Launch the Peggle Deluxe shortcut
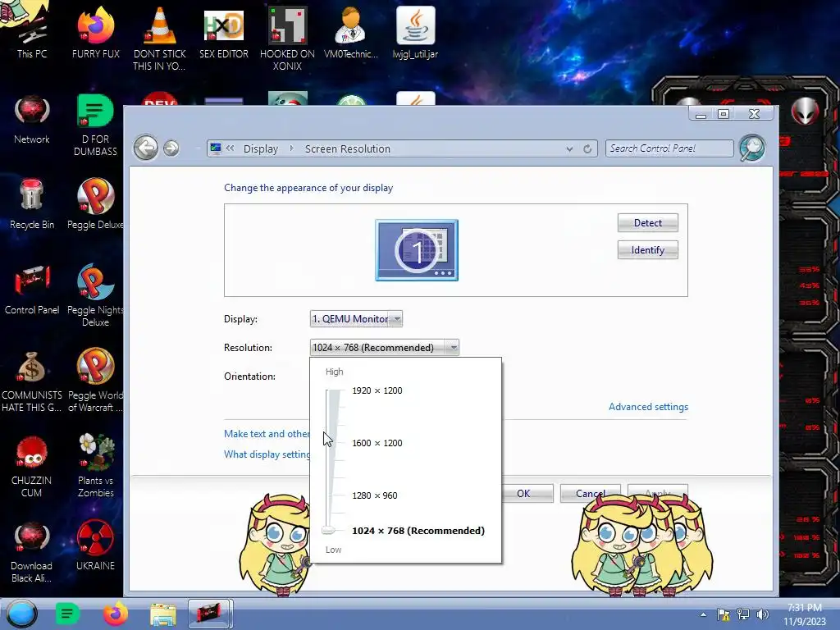Viewport: 840px width, 630px height. click(x=95, y=203)
